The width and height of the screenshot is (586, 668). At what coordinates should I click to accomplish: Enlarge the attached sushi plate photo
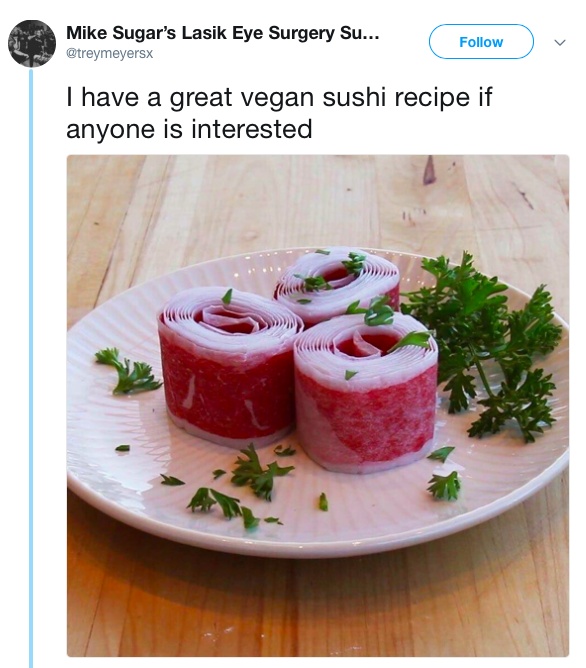tap(318, 405)
